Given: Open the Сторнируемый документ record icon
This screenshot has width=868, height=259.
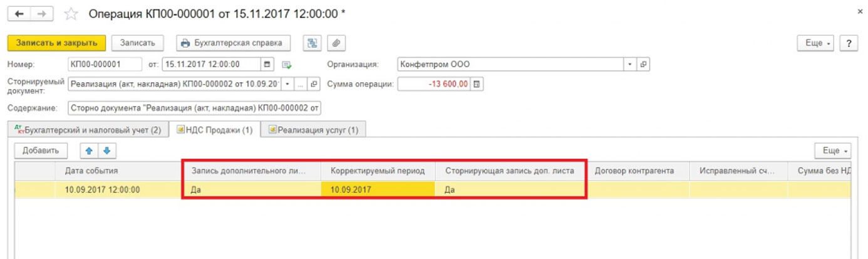Looking at the screenshot, I should (314, 84).
